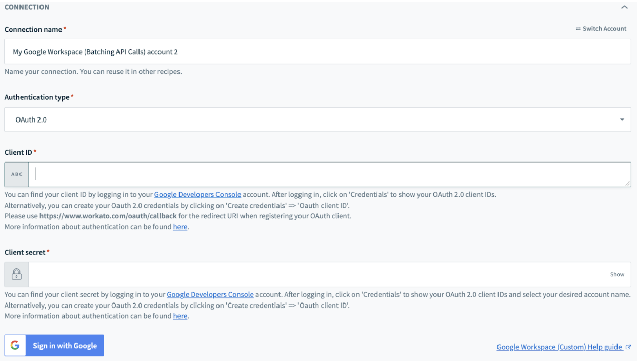Click the external link icon after Help guide
Image resolution: width=637 pixels, height=364 pixels.
[x=629, y=347]
